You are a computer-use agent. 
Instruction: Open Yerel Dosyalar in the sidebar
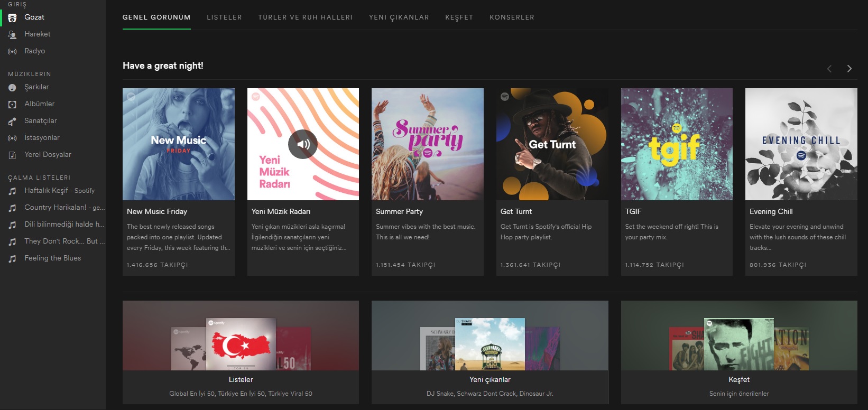point(48,154)
